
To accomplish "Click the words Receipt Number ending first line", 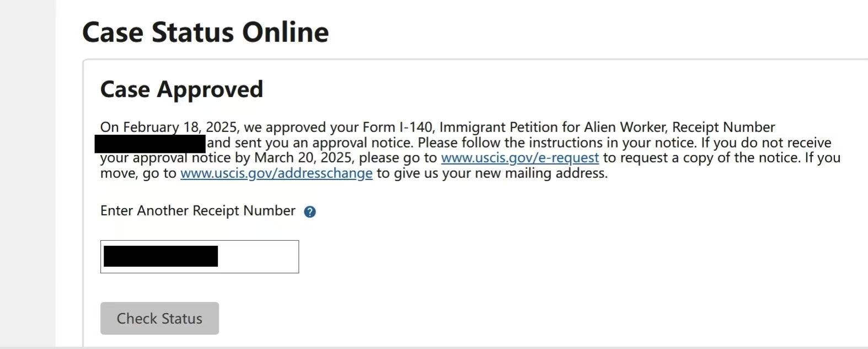I will [x=724, y=127].
